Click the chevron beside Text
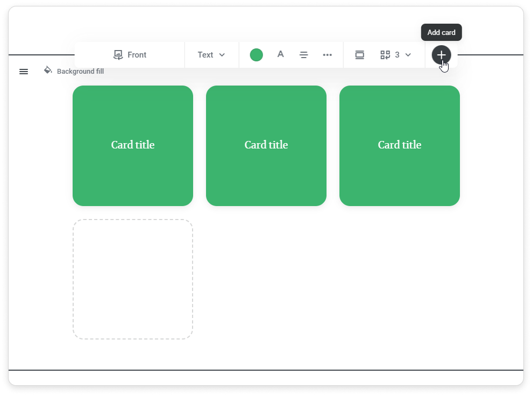The image size is (532, 396). coord(222,55)
